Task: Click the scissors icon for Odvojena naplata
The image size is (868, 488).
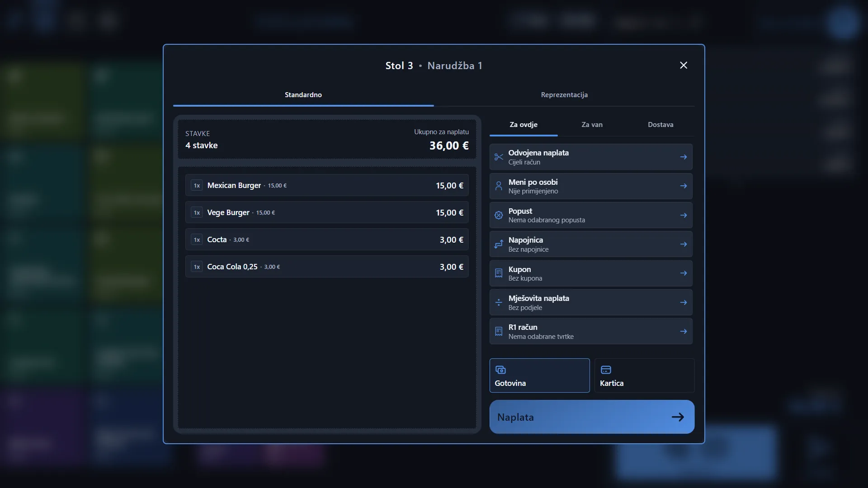Action: point(499,157)
